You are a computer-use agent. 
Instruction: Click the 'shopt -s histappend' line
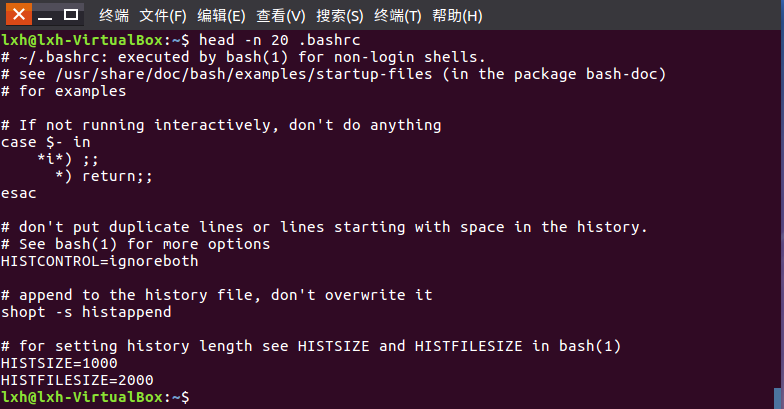[86, 312]
